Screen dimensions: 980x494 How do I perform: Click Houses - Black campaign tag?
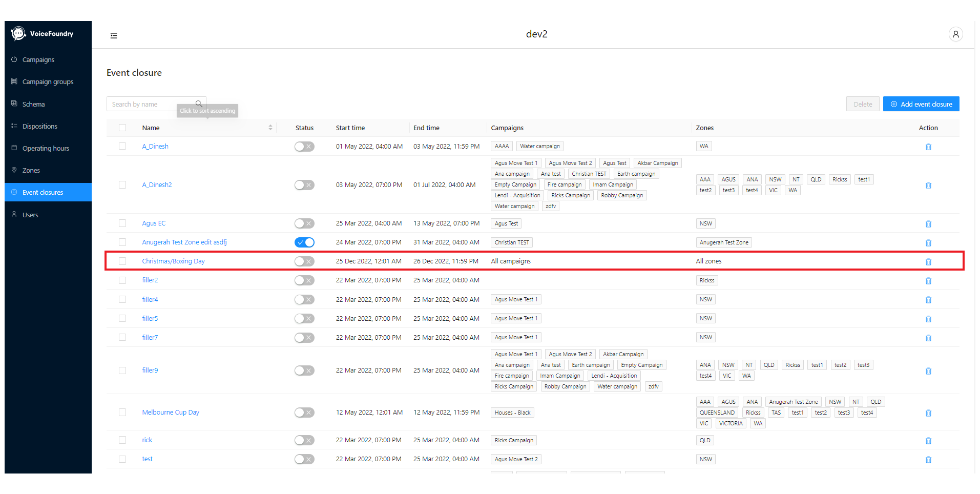click(x=512, y=413)
